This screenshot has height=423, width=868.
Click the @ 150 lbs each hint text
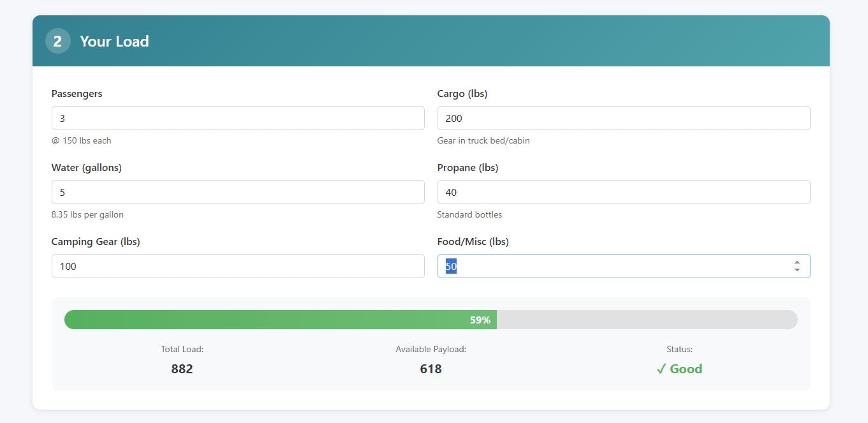(81, 140)
